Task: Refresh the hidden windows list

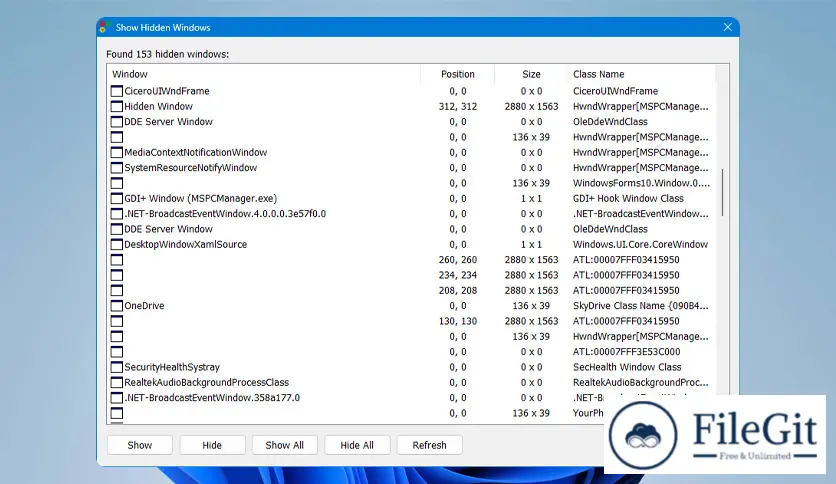Action: (429, 445)
